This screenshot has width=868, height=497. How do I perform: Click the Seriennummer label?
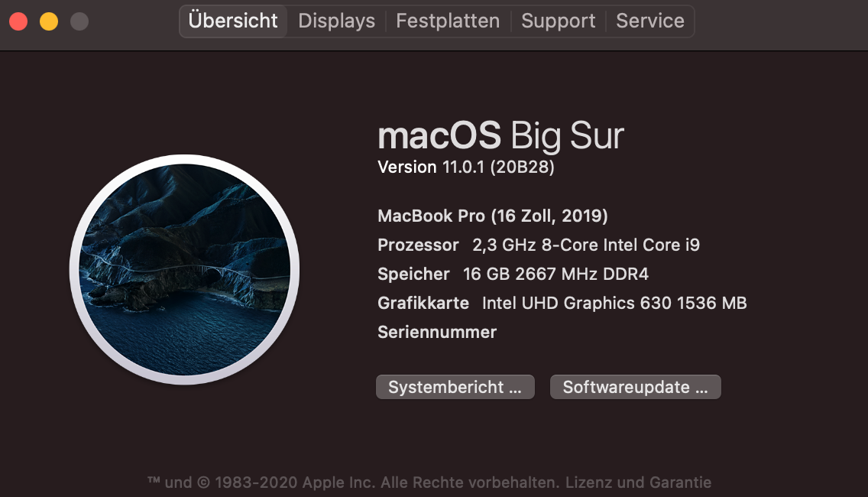pos(437,333)
